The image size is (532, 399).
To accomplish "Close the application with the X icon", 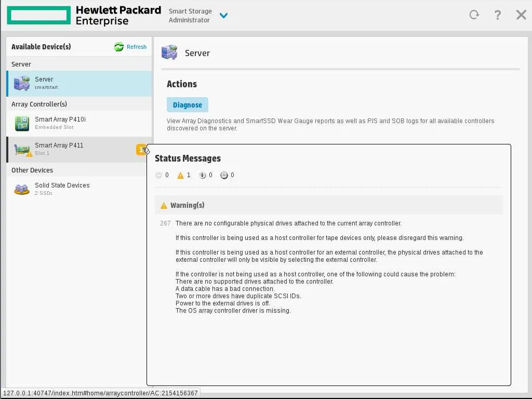I will pos(521,15).
